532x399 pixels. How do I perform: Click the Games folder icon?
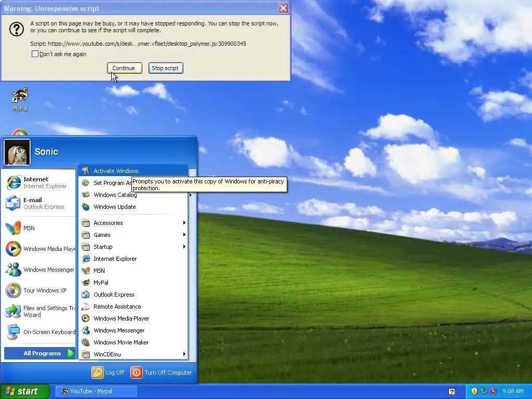point(86,235)
